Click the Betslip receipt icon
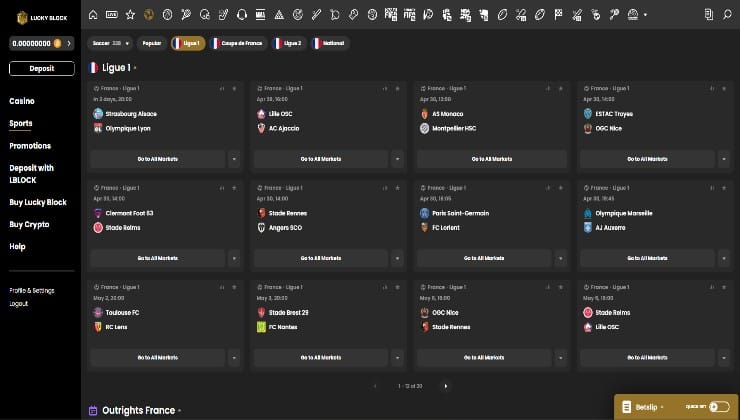Image resolution: width=740 pixels, height=420 pixels. pyautogui.click(x=627, y=407)
